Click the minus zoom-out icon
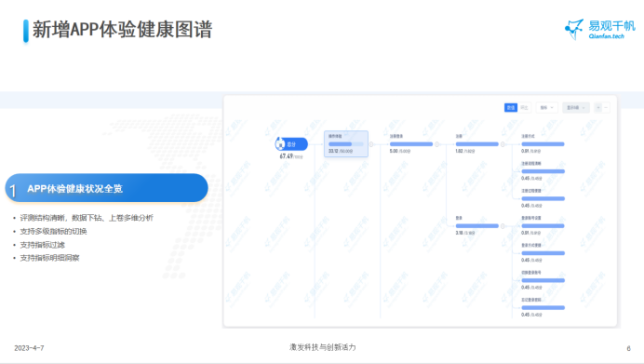Viewport: 644px width, 364px height. (x=606, y=108)
